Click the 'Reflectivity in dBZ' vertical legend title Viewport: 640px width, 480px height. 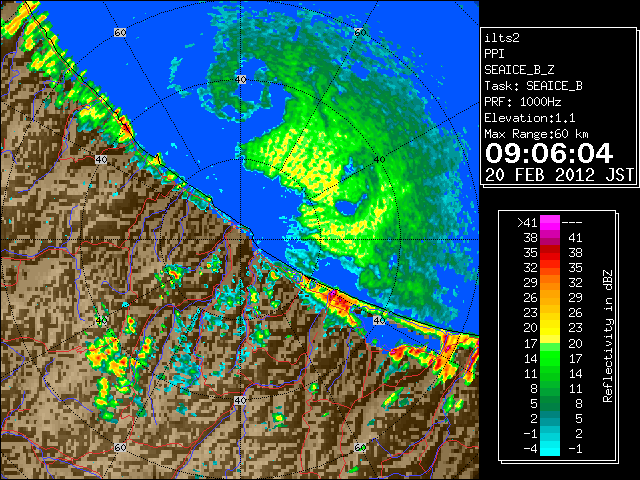(608, 336)
